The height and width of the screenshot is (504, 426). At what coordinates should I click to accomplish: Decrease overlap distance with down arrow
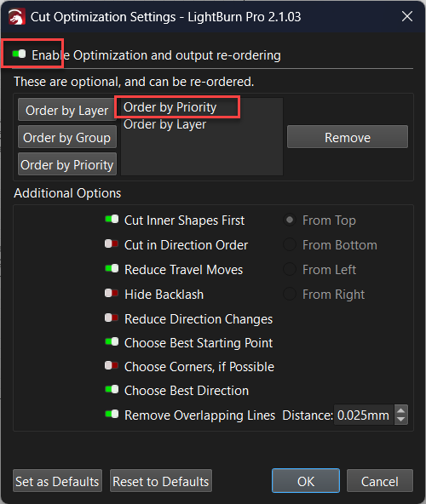tap(401, 419)
